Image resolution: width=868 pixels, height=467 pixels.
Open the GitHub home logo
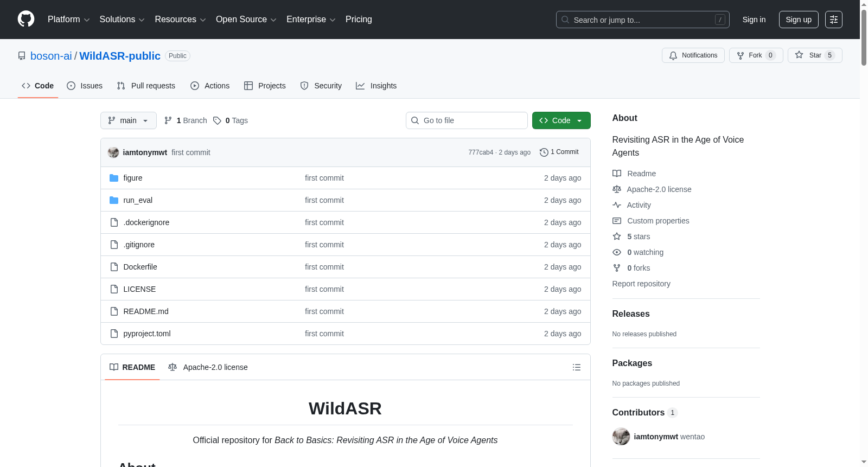26,20
